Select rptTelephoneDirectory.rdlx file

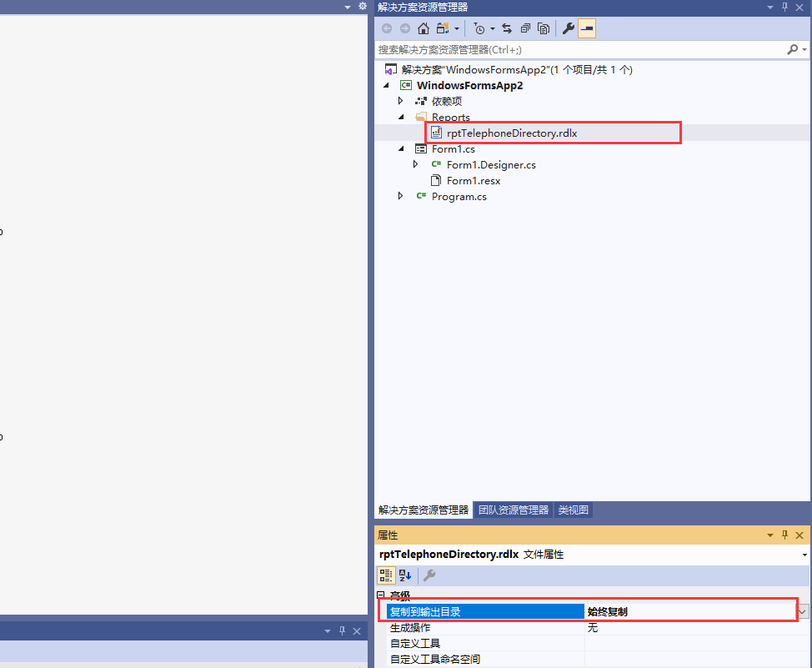[512, 133]
